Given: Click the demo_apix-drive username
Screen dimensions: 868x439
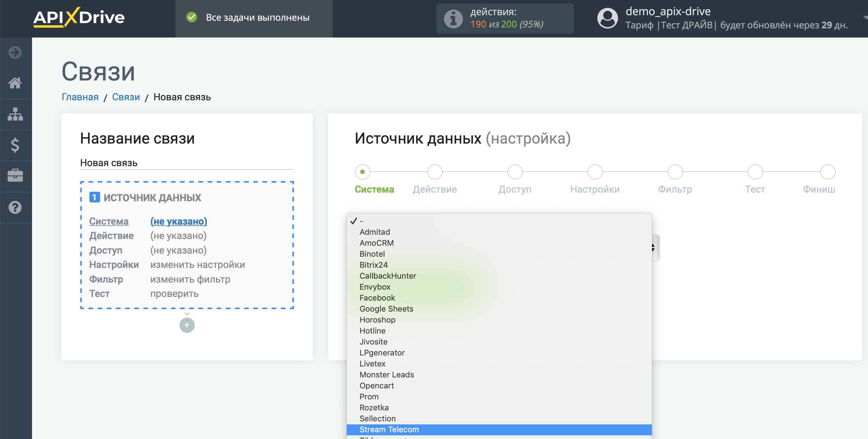Looking at the screenshot, I should click(668, 12).
